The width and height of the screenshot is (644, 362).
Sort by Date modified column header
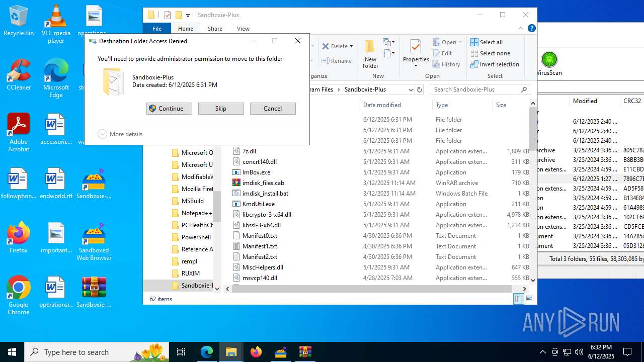[396, 105]
